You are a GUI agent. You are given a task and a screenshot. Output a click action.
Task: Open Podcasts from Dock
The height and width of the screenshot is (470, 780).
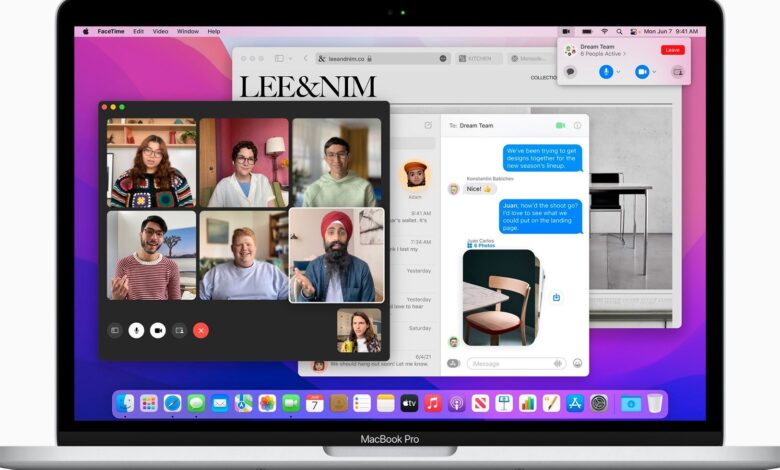[457, 403]
